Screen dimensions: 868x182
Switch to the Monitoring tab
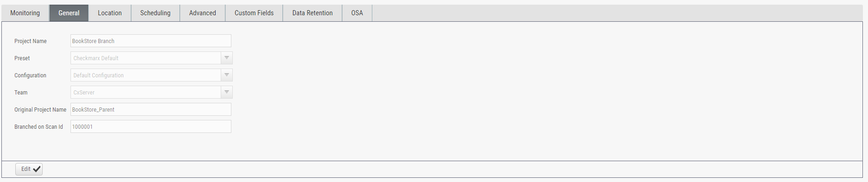tap(25, 13)
